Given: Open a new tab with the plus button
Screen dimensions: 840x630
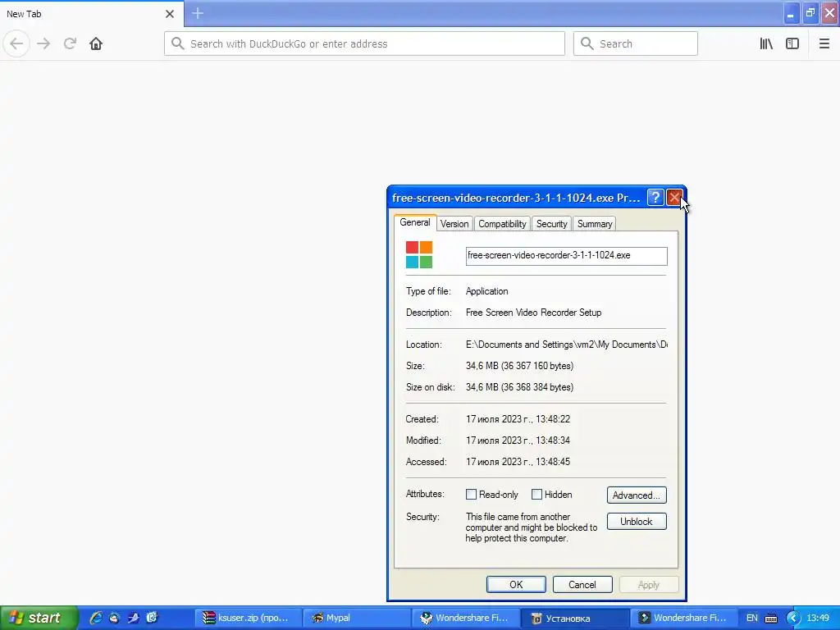Looking at the screenshot, I should pos(198,13).
